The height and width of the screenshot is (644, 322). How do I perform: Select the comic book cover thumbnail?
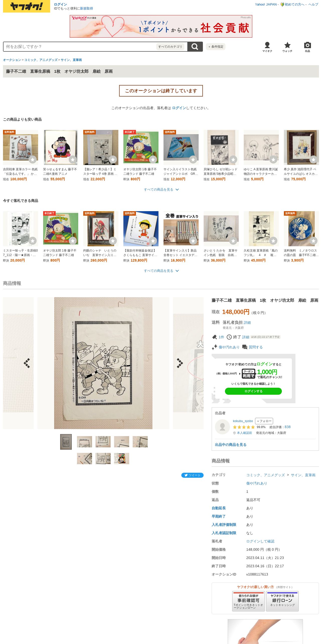(122, 458)
